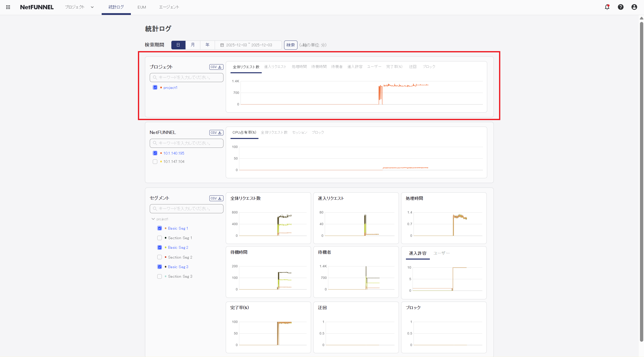The height and width of the screenshot is (357, 644).
Task: Open the app launcher grid icon
Action: (8, 7)
